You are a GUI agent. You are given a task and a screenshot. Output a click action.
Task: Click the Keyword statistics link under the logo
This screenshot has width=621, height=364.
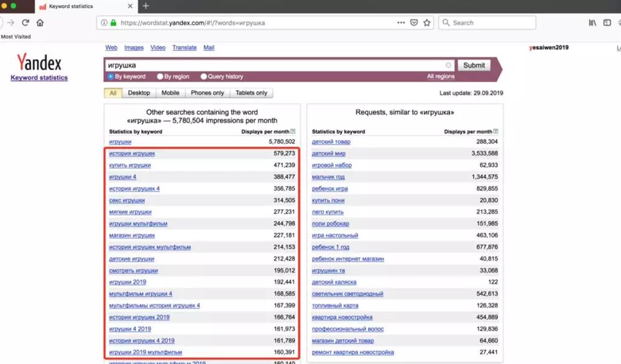tap(39, 78)
